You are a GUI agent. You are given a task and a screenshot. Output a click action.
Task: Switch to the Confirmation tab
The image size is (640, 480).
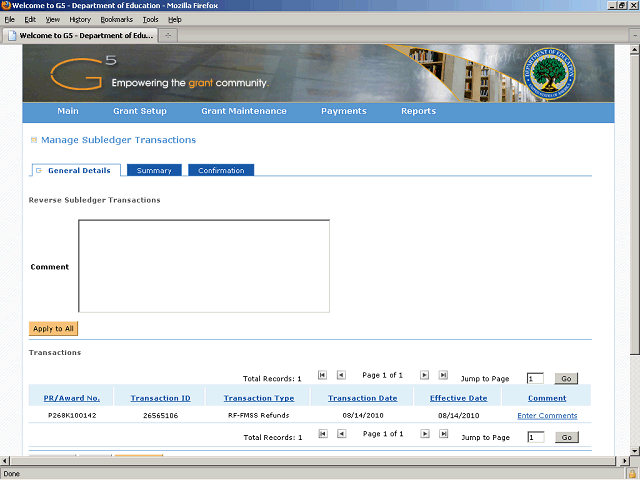pos(221,170)
